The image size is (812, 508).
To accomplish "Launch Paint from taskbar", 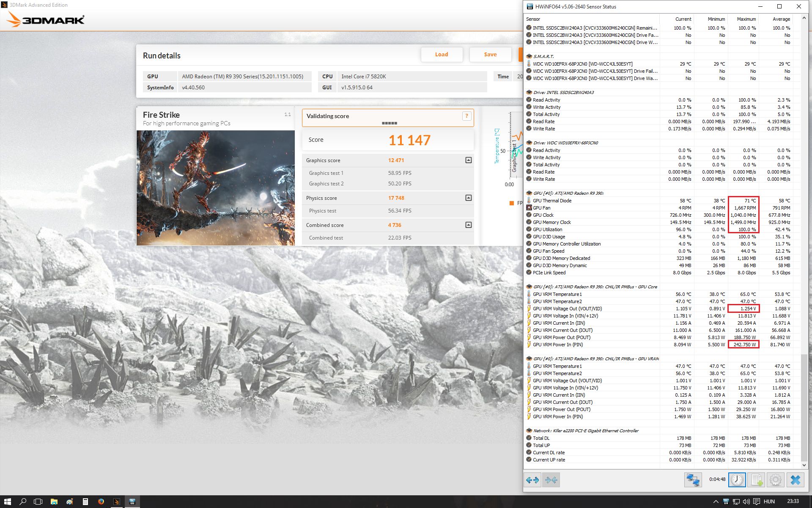I will pyautogui.click(x=70, y=502).
